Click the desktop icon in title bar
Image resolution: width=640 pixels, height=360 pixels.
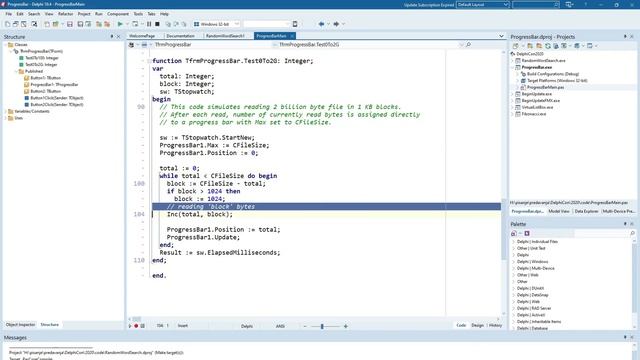tap(569, 4)
